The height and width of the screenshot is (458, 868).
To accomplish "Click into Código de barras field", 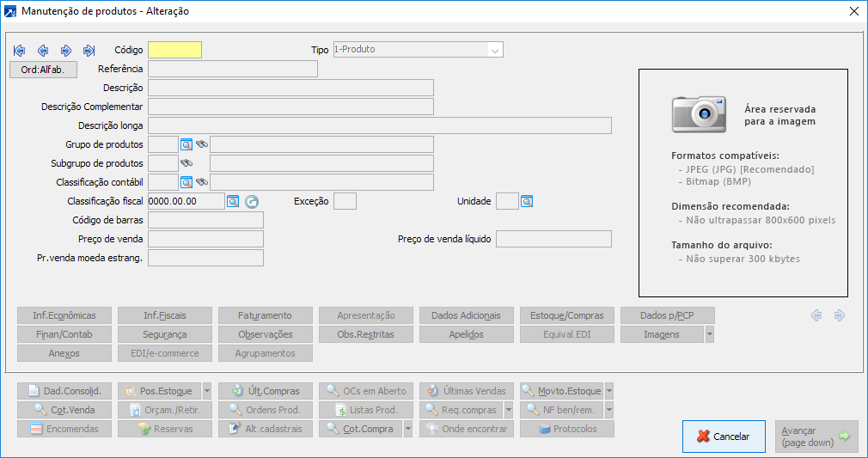I will (206, 220).
